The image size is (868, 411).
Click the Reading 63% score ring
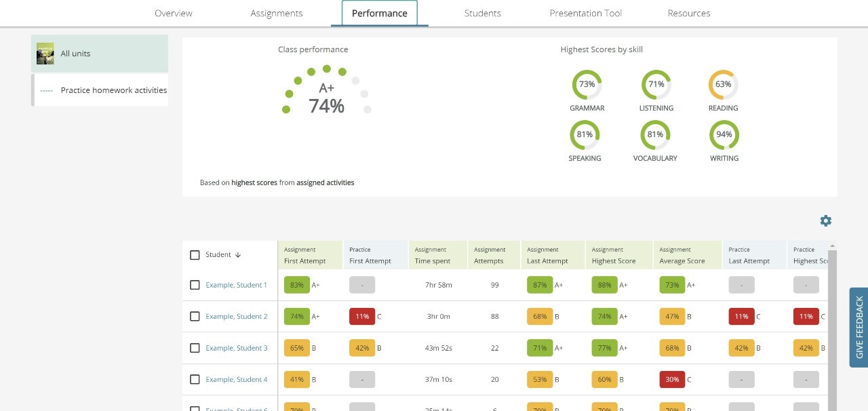pyautogui.click(x=723, y=85)
